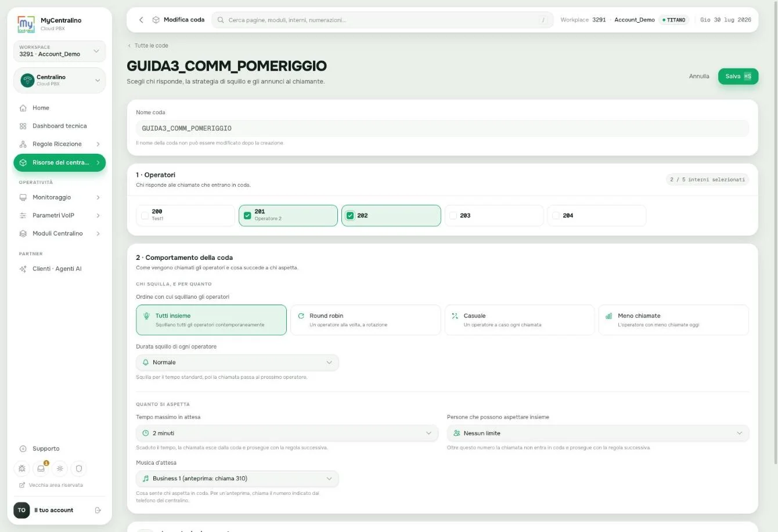The image size is (778, 532).
Task: Expand the Monitoraggio menu item
Action: (x=59, y=197)
